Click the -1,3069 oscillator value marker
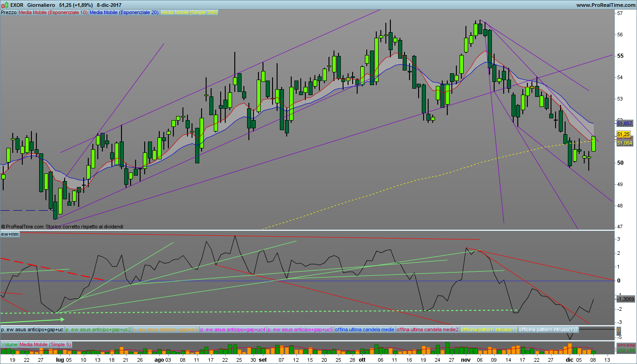The image size is (637, 364). [625, 299]
